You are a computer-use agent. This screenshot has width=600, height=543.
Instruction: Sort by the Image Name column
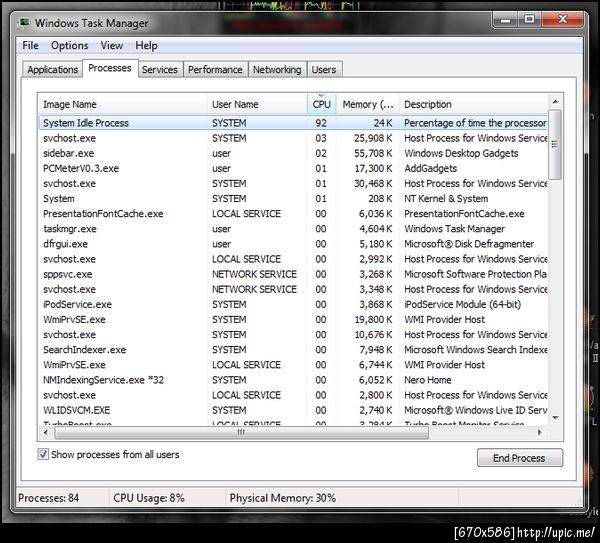(122, 104)
